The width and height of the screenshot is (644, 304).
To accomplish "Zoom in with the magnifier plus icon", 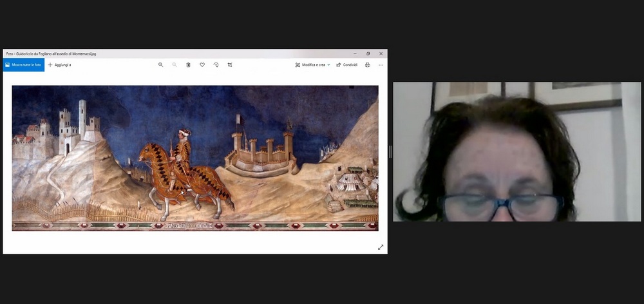I will coord(160,65).
